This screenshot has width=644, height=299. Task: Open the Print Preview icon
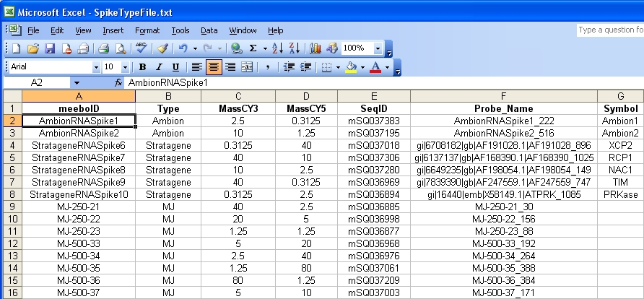(120, 48)
